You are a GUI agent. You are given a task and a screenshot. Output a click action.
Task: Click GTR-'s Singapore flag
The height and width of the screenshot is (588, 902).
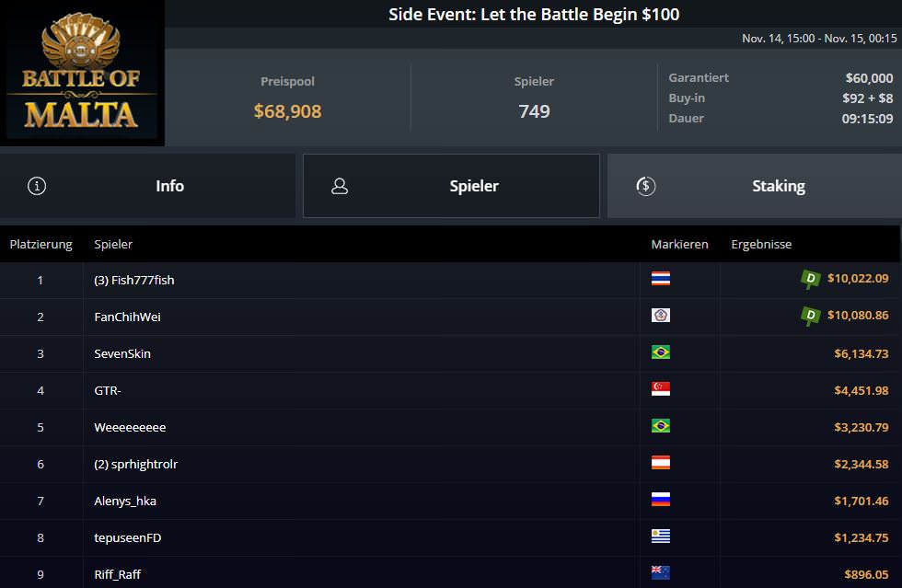point(660,389)
